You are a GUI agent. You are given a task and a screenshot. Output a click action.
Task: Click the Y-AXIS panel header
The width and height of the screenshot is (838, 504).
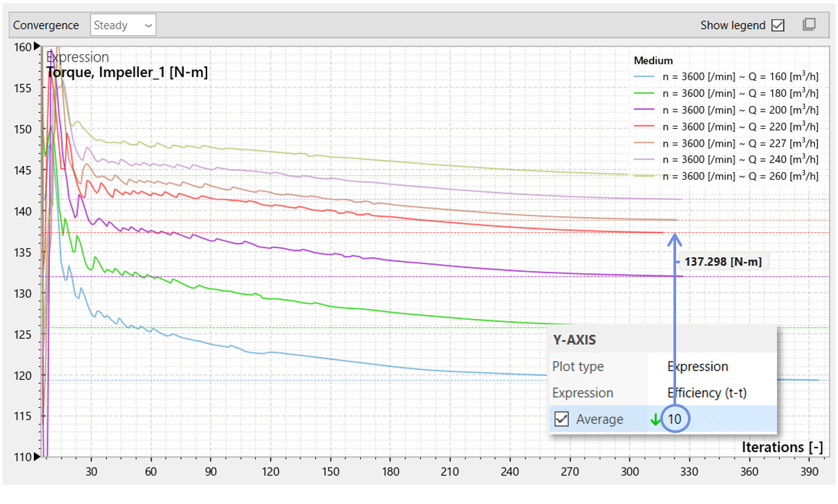pyautogui.click(x=575, y=340)
